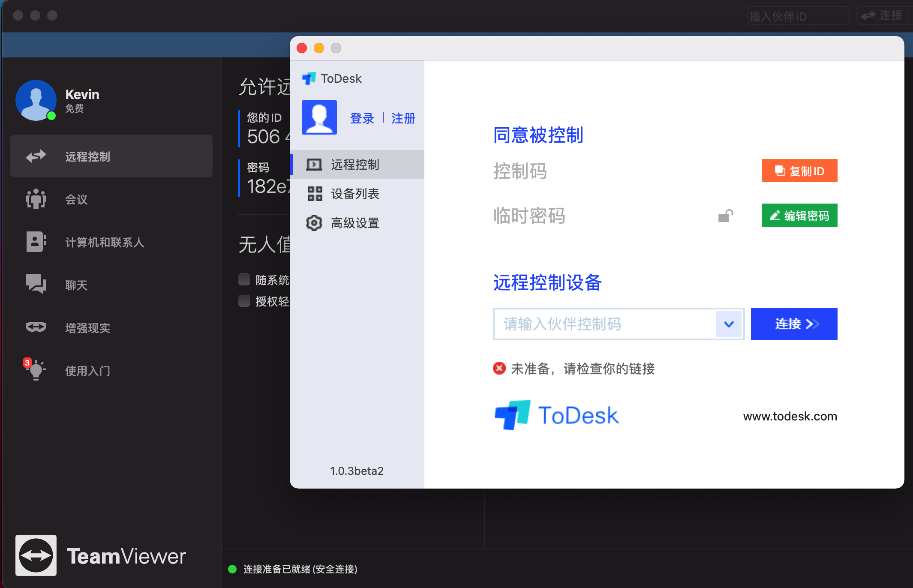Image resolution: width=913 pixels, height=588 pixels.
Task: Focus TeamViewer 插入伙伴ID field at top
Action: click(798, 16)
